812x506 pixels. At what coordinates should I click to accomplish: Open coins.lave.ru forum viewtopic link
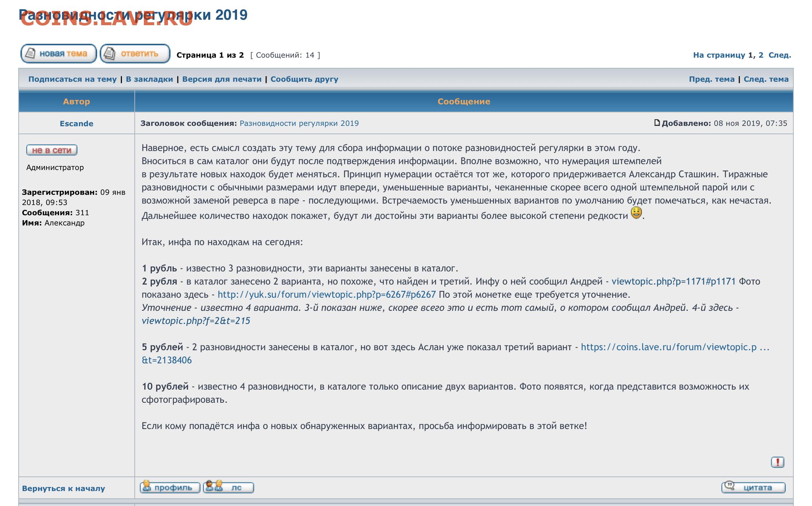675,347
